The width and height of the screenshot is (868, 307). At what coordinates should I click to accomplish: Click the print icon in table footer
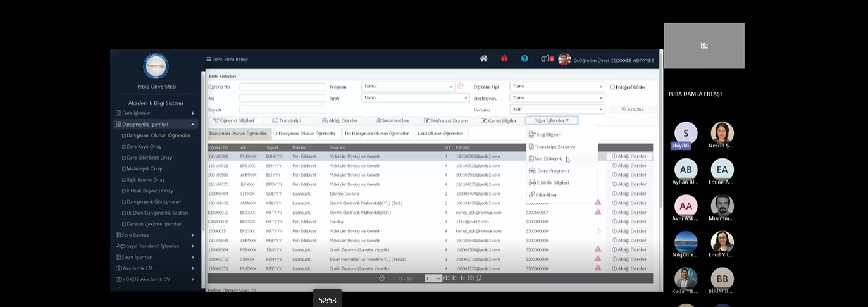coord(381,278)
